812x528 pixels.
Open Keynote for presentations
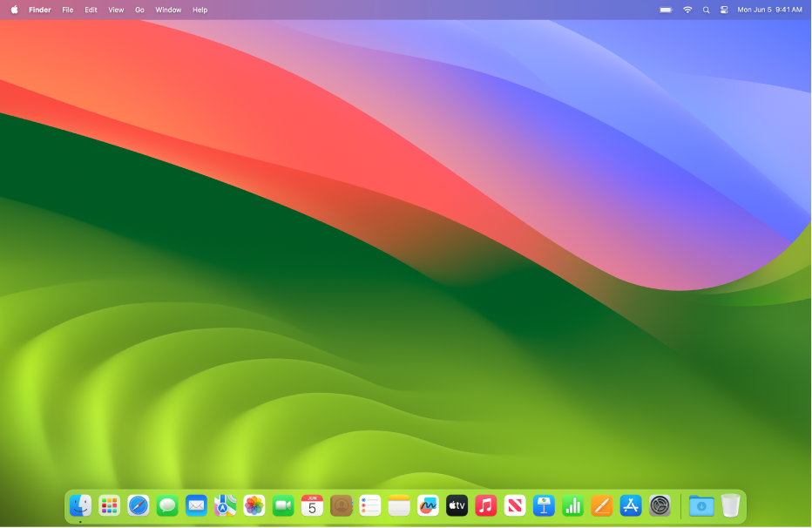(543, 505)
